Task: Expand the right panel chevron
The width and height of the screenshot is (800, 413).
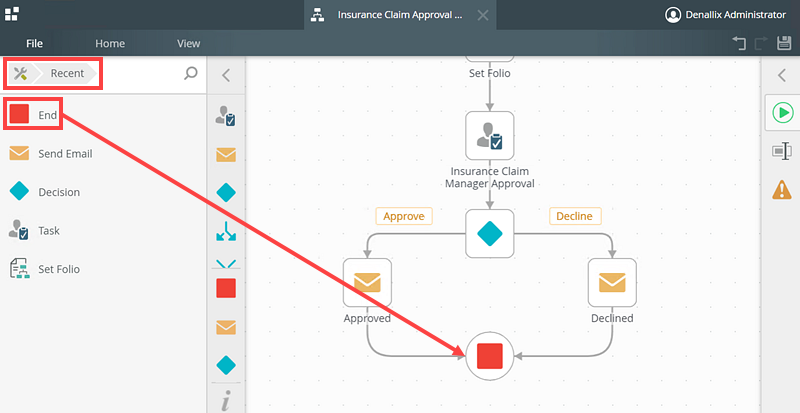Action: (x=781, y=76)
